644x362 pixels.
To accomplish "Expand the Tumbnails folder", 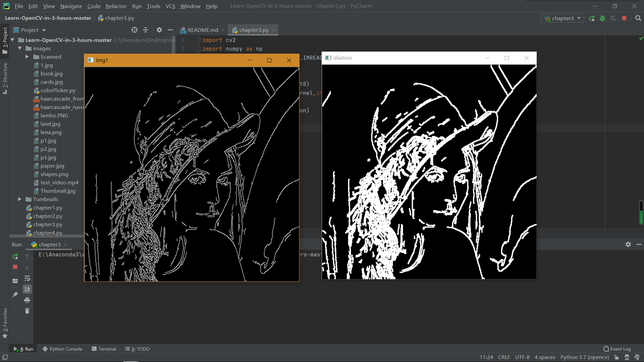I will [20, 199].
